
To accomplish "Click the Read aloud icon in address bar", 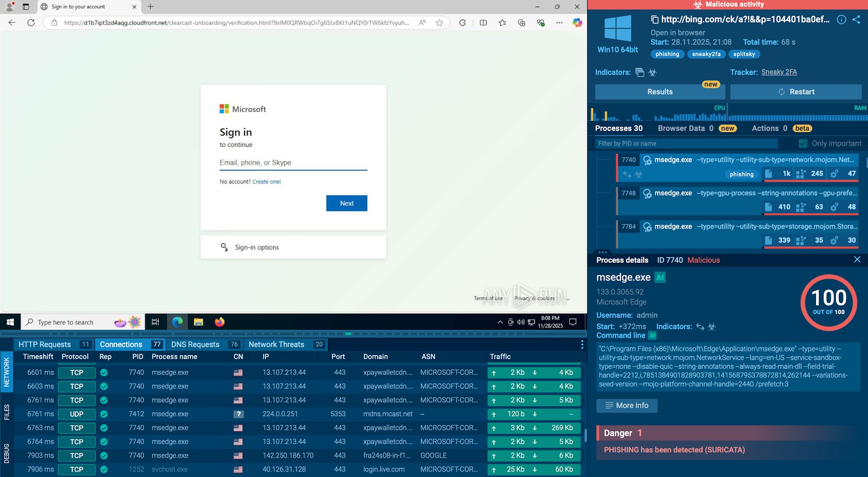I will pos(422,22).
